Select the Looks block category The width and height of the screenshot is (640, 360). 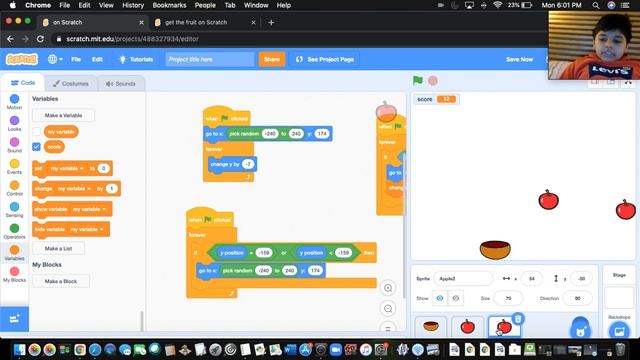14,123
